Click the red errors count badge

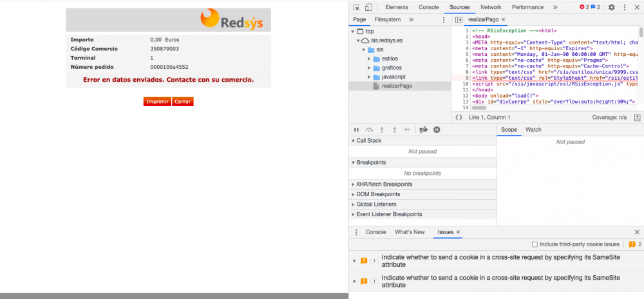[584, 7]
